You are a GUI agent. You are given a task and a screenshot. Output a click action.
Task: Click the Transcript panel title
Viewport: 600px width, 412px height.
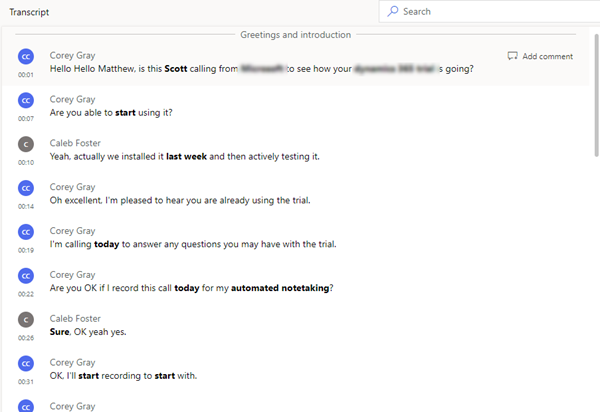pos(29,12)
